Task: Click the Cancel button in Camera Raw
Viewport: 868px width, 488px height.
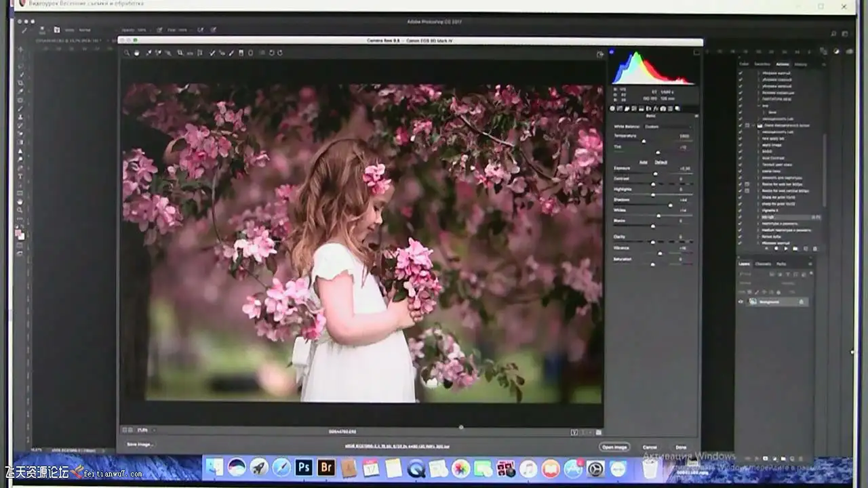Action: click(x=650, y=447)
